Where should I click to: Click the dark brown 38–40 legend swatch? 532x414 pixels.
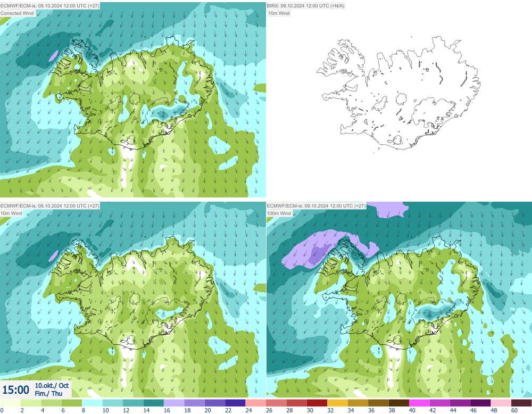pyautogui.click(x=398, y=403)
